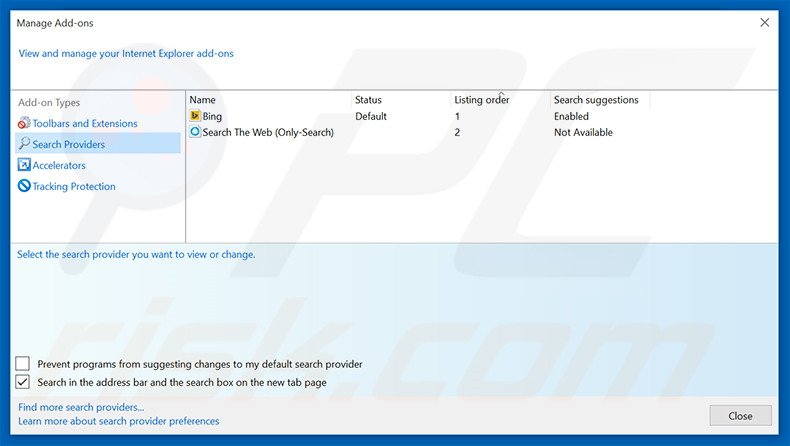This screenshot has width=790, height=446.
Task: Click the Search The Web provider icon
Action: click(x=195, y=132)
